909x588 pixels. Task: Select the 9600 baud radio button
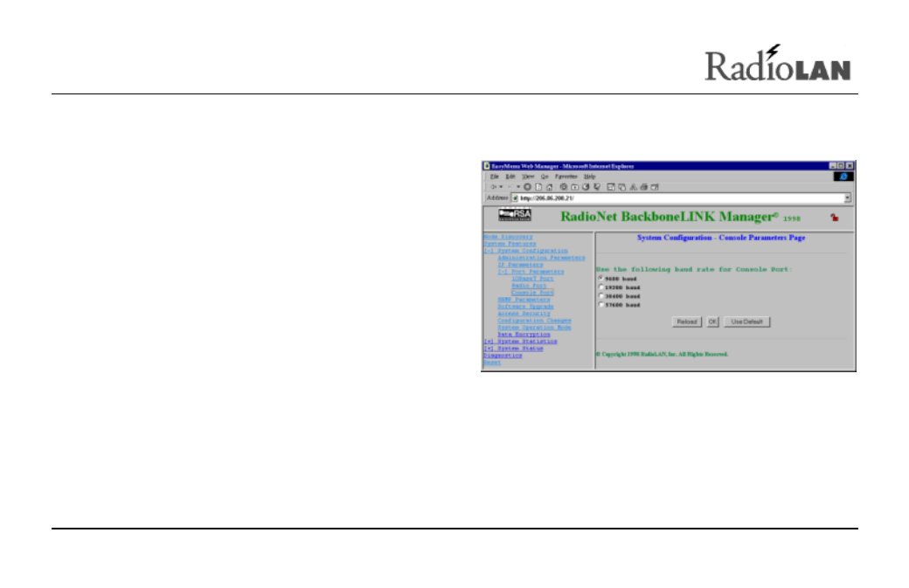pyautogui.click(x=600, y=278)
